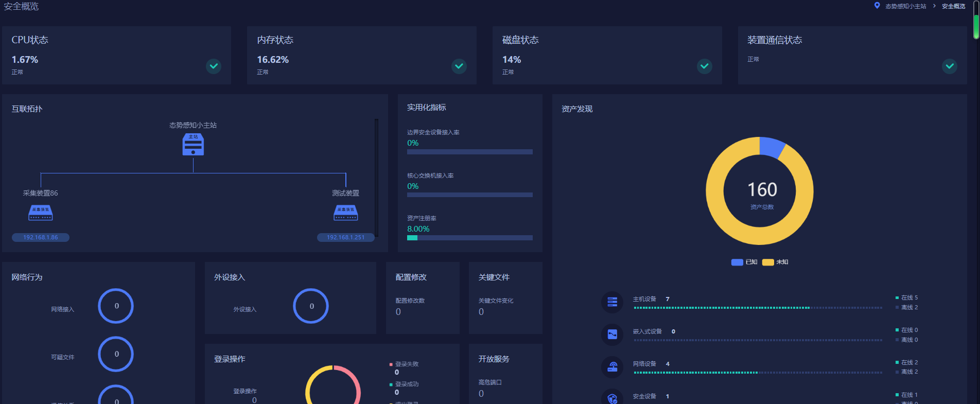Click the topology panel vertical scrollbar
980x404 pixels.
pos(376,178)
